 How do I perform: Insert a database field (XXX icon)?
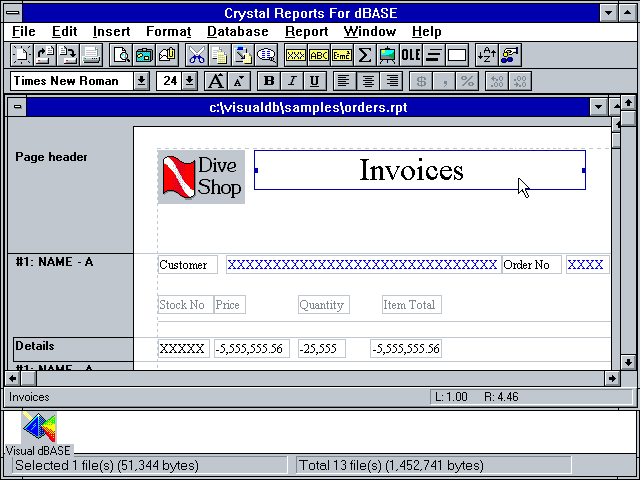tap(296, 55)
